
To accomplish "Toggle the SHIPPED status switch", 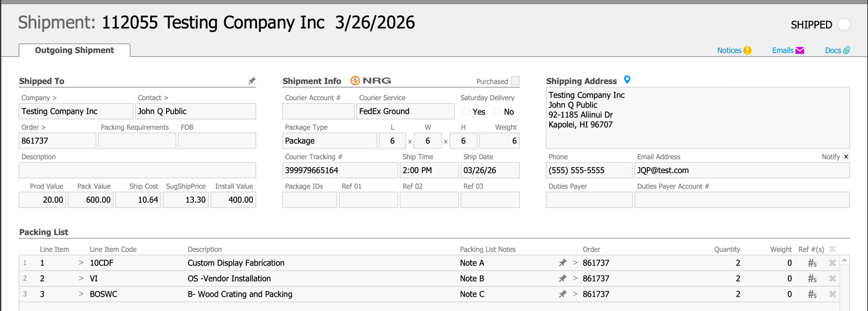I will (844, 25).
